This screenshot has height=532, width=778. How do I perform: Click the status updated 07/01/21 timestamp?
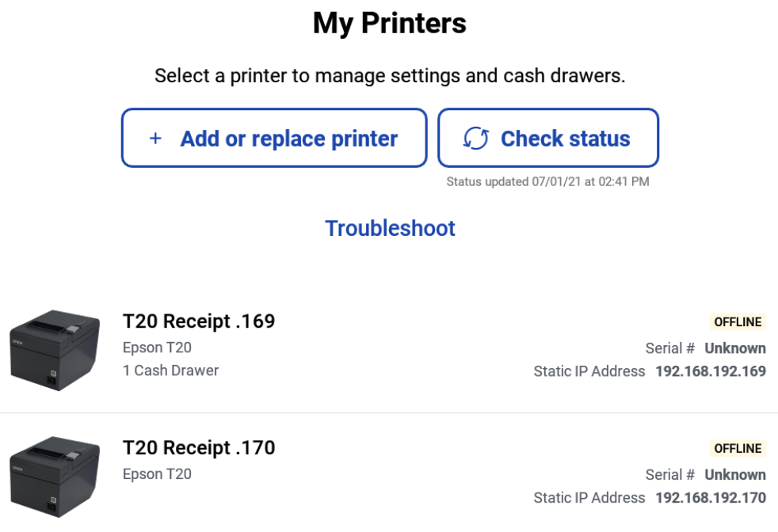pyautogui.click(x=549, y=181)
